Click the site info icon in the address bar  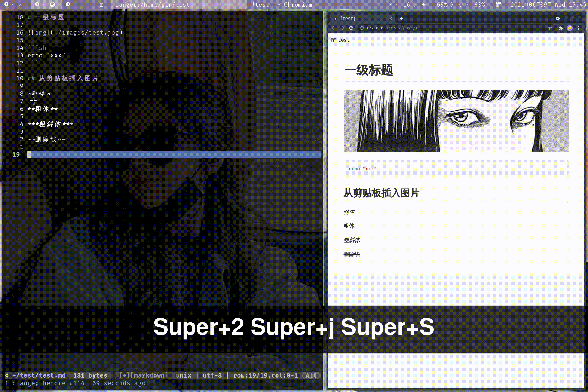pos(362,28)
